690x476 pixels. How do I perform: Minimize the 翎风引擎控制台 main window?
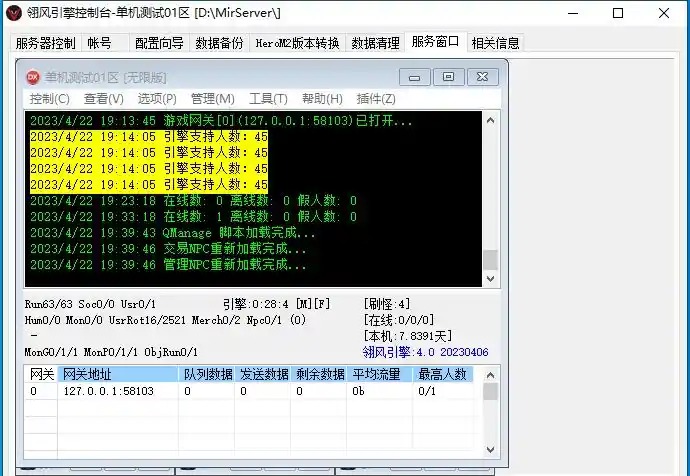(573, 13)
